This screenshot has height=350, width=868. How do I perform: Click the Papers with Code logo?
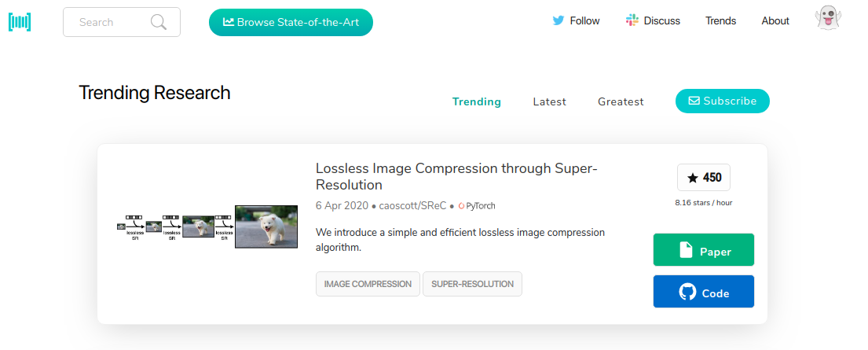pos(20,22)
